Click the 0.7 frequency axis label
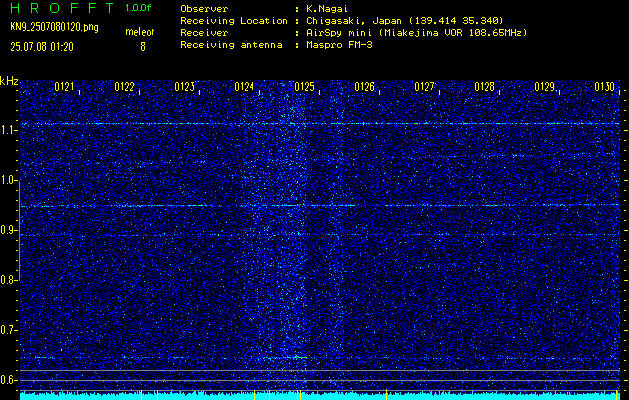The image size is (629, 400). pyautogui.click(x=8, y=330)
